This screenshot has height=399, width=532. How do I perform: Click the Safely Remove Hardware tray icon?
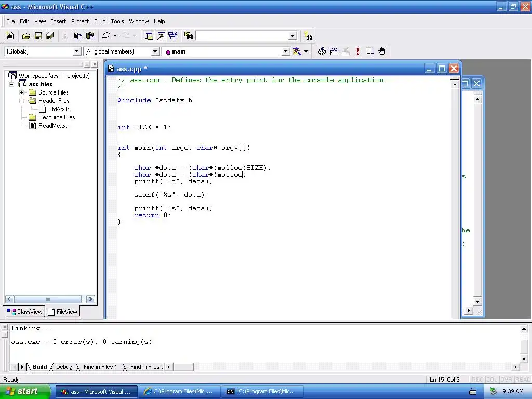[494, 392]
